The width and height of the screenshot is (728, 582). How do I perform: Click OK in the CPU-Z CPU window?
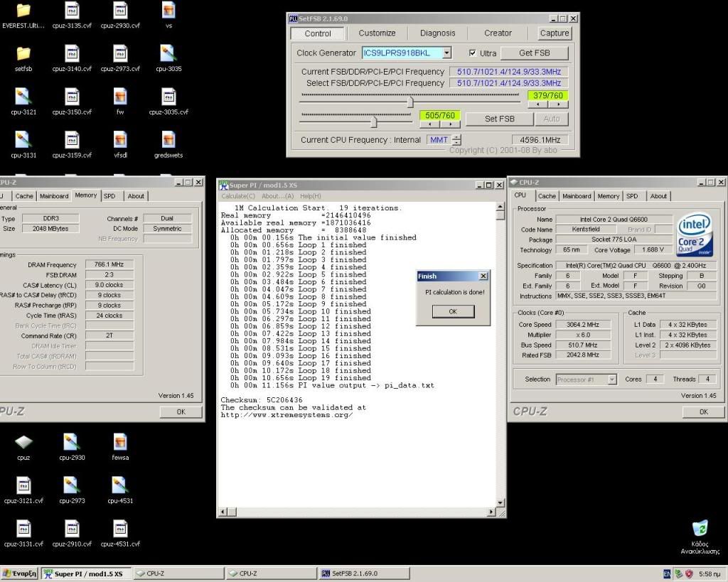click(704, 411)
